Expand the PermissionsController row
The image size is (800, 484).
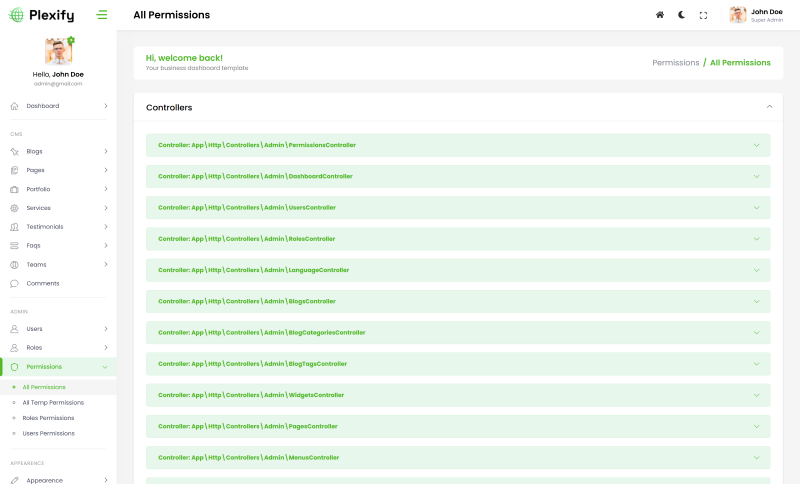[756, 145]
